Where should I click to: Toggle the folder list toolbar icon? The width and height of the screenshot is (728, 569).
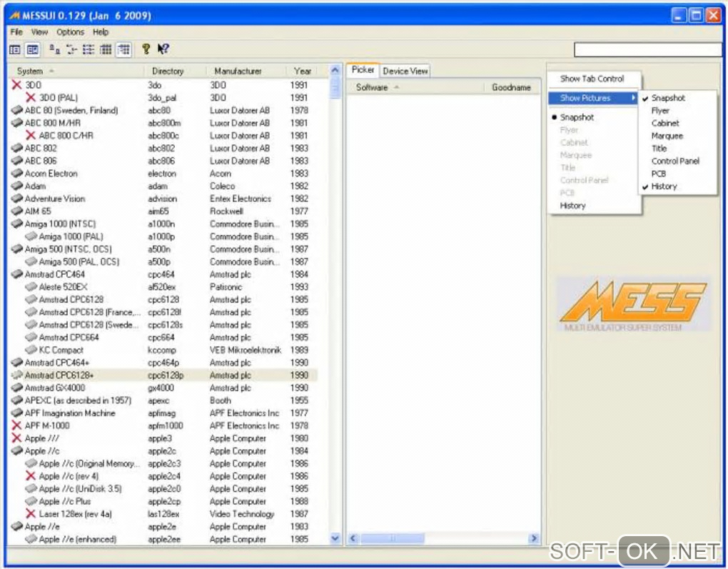(x=15, y=49)
